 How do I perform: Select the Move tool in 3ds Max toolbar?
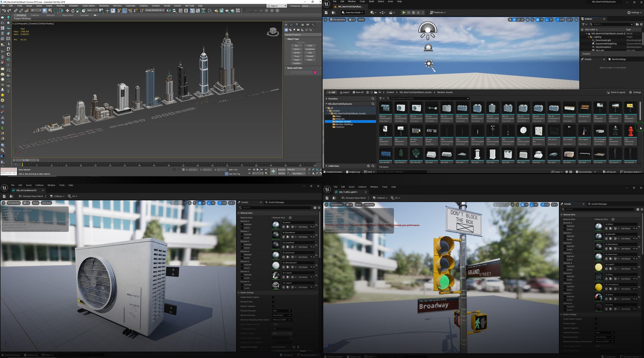tap(67, 11)
